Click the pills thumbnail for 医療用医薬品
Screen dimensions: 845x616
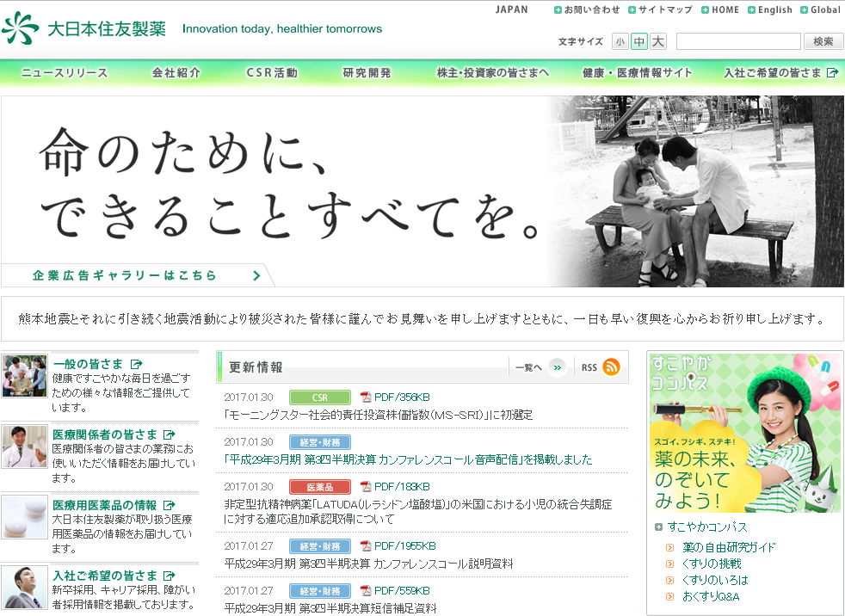(x=24, y=517)
